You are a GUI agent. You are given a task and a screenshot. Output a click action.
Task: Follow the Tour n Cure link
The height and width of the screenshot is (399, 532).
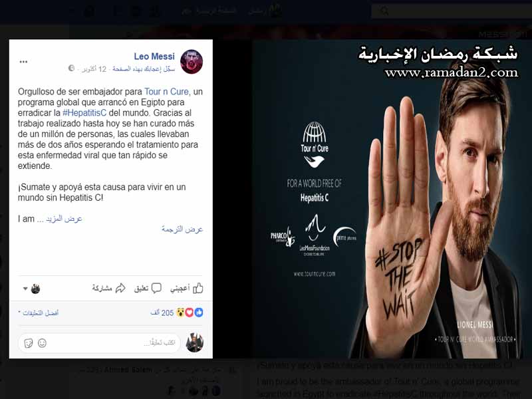166,92
